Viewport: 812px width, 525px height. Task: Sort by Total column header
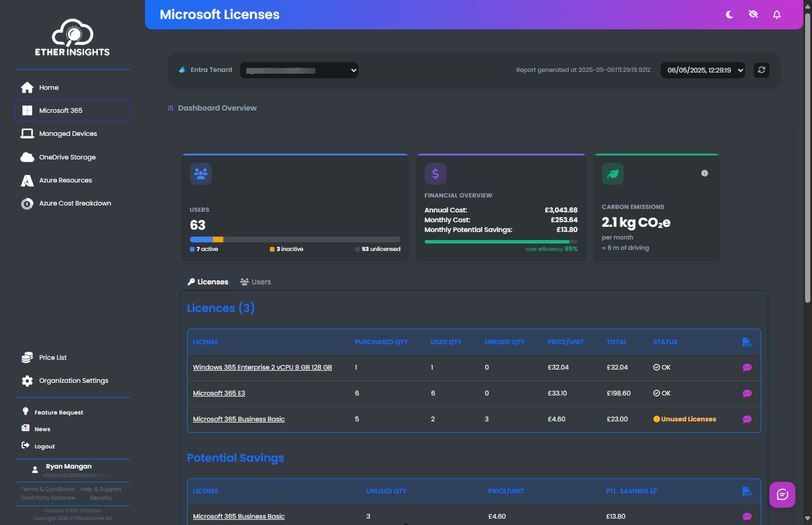pyautogui.click(x=616, y=342)
